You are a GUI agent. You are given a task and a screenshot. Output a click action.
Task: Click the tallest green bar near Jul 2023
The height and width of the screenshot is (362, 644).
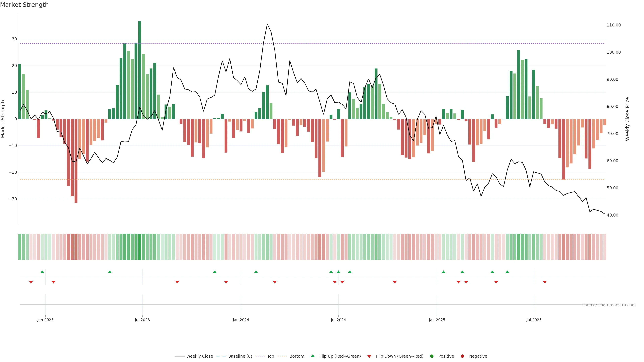pos(140,70)
